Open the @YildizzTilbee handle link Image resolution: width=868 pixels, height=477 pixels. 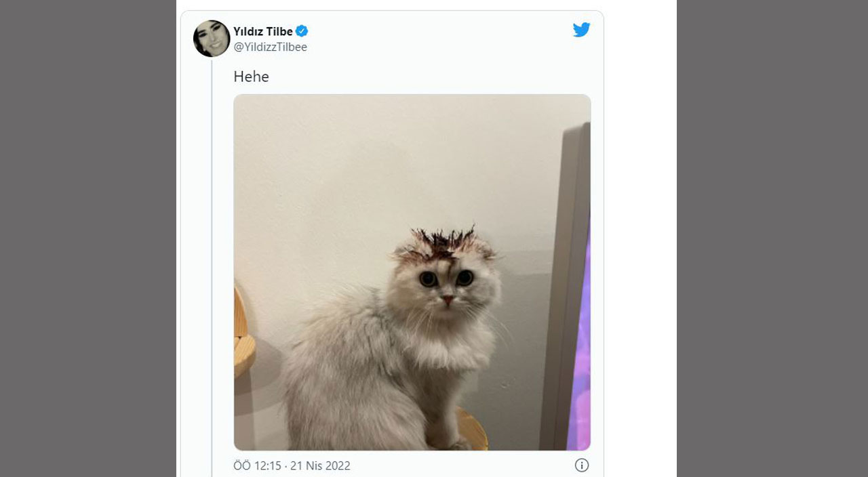[270, 47]
